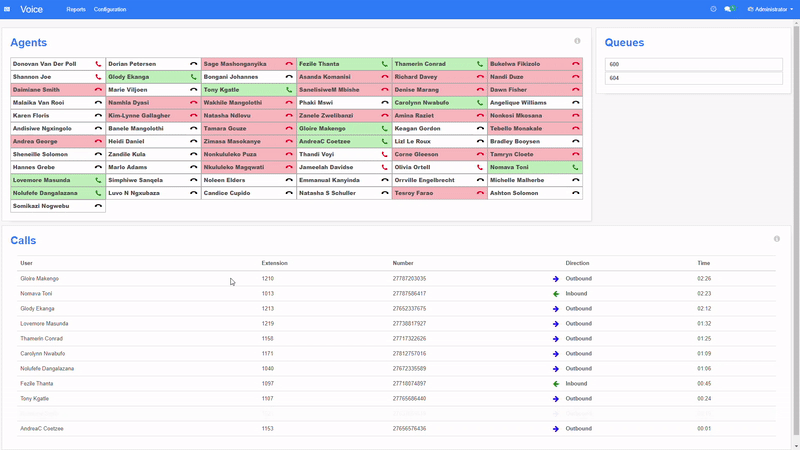Click the Extension column header
Screen dimensions: 800x450
coord(274,263)
